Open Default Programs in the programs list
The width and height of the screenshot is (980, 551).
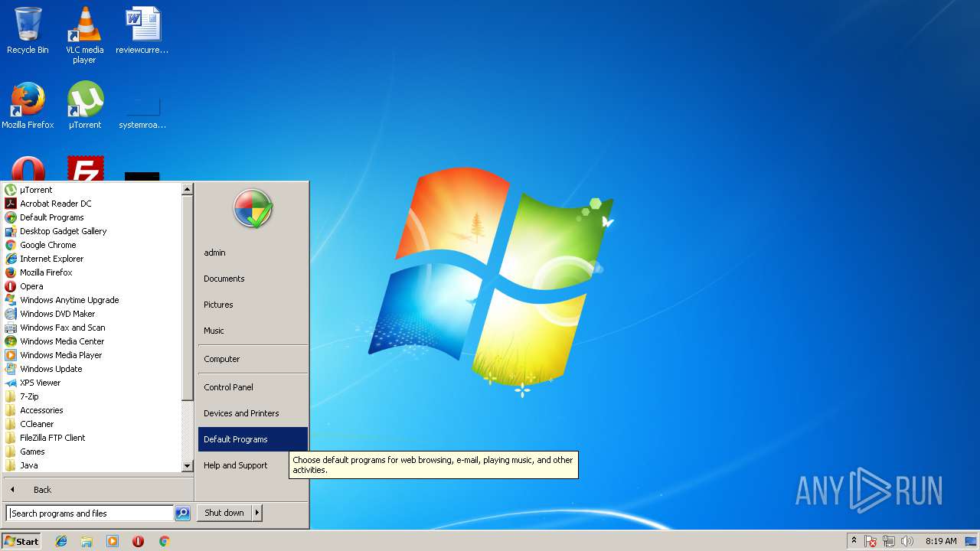(93, 217)
